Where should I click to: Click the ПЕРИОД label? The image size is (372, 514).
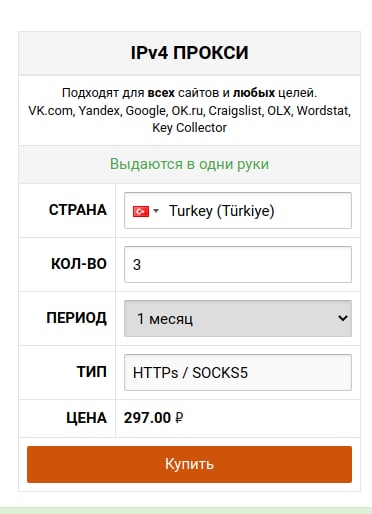tap(76, 318)
